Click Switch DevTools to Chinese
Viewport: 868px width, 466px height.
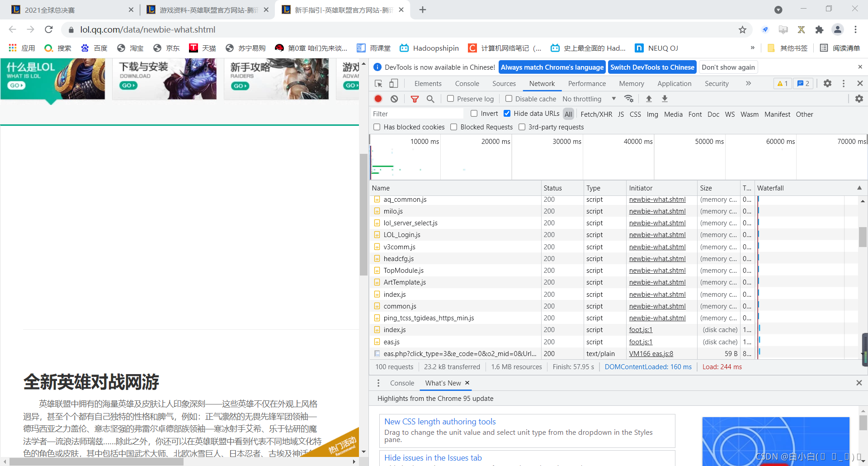(652, 67)
